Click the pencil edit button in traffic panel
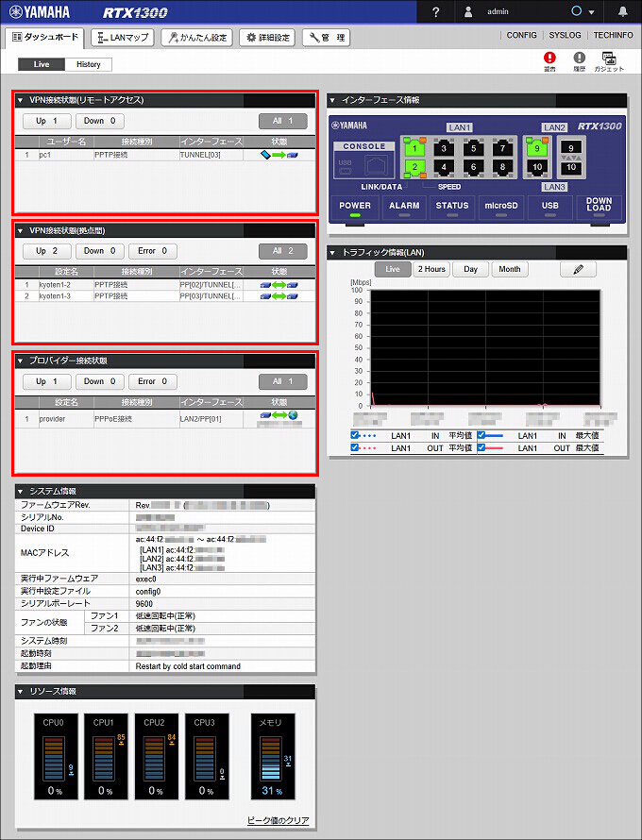Image resolution: width=642 pixels, height=840 pixels. (x=578, y=269)
